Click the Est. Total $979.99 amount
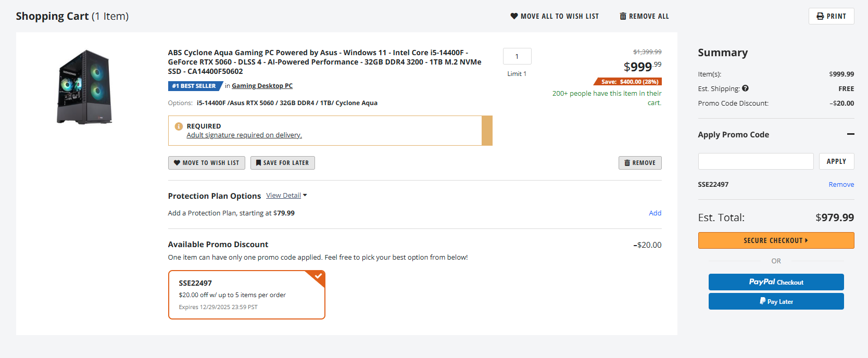The height and width of the screenshot is (358, 868). [x=835, y=218]
